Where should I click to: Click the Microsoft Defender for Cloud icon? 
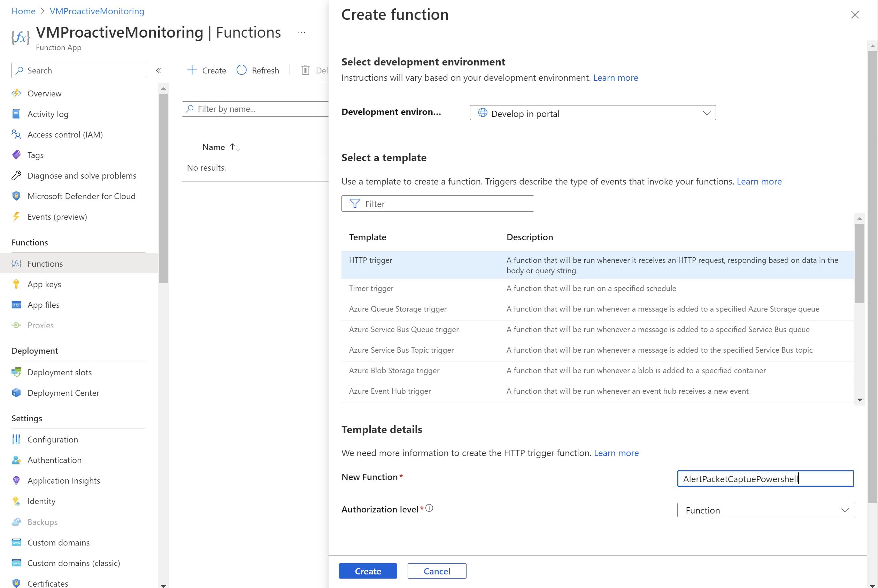coord(16,196)
